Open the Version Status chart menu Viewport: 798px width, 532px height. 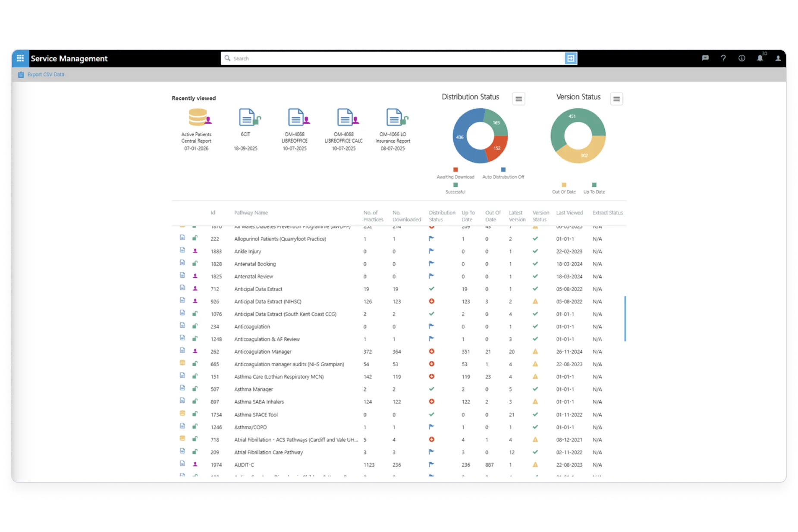[x=616, y=99]
